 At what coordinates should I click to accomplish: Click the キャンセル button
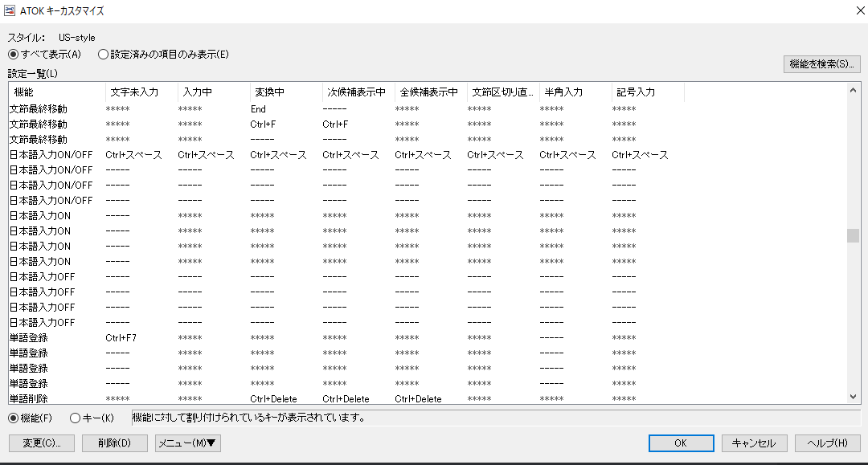pyautogui.click(x=754, y=443)
